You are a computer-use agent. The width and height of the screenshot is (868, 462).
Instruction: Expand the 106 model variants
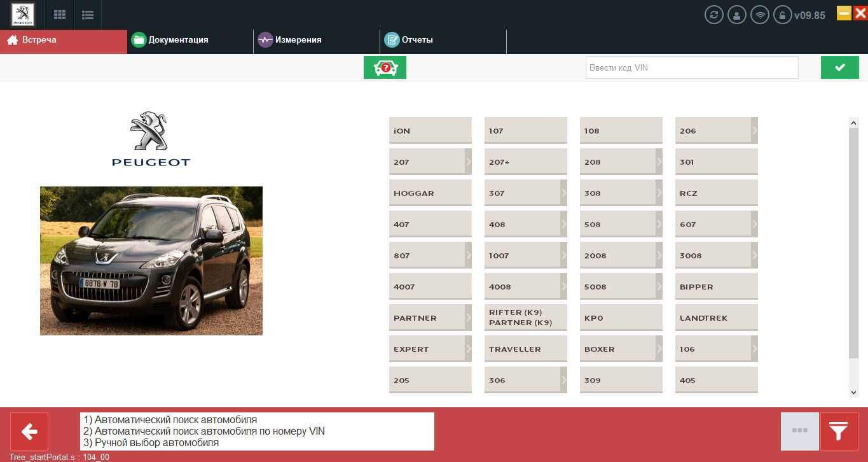tap(754, 349)
